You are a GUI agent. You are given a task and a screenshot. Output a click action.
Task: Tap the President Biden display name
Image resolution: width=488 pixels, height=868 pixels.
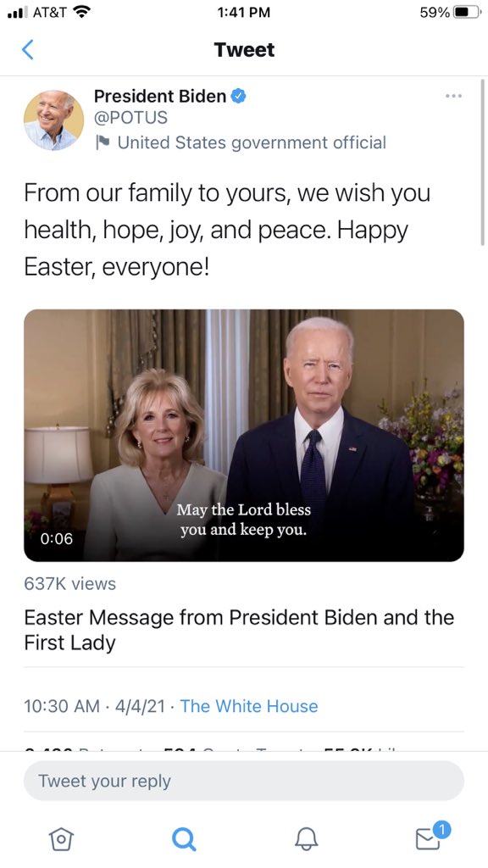tap(160, 96)
